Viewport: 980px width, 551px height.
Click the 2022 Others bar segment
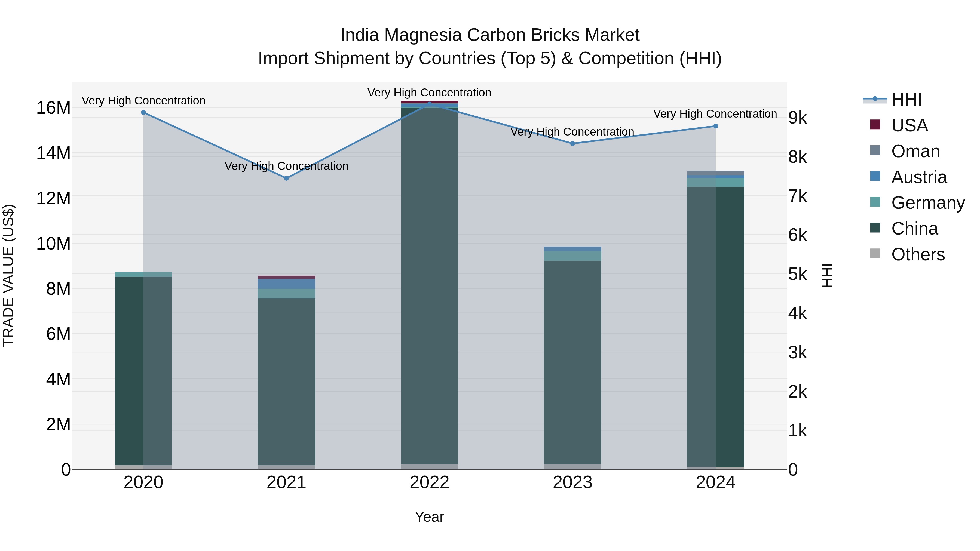coord(430,467)
